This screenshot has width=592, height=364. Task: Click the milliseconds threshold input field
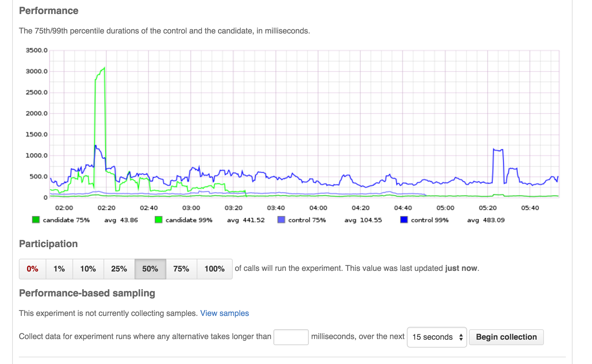[x=291, y=337]
